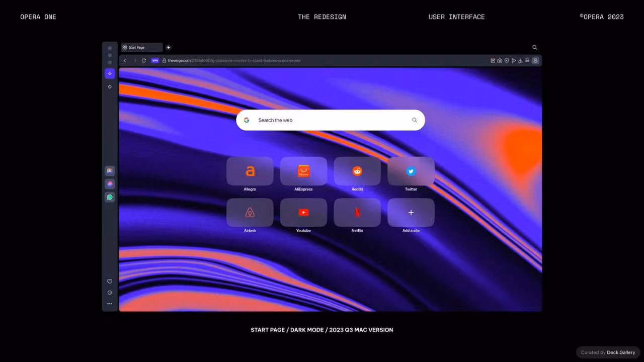Go back with the back arrow
The image size is (644, 362).
(125, 60)
